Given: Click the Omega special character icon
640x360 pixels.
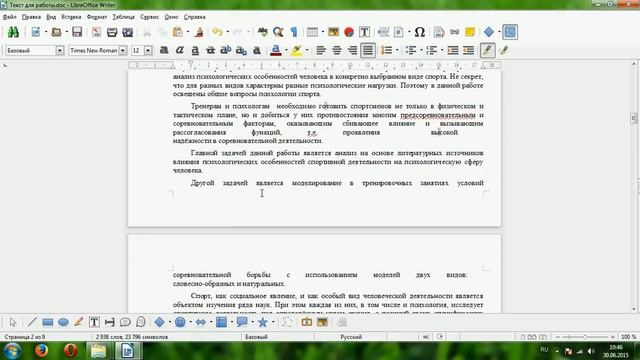Looking at the screenshot, I should pos(420,32).
